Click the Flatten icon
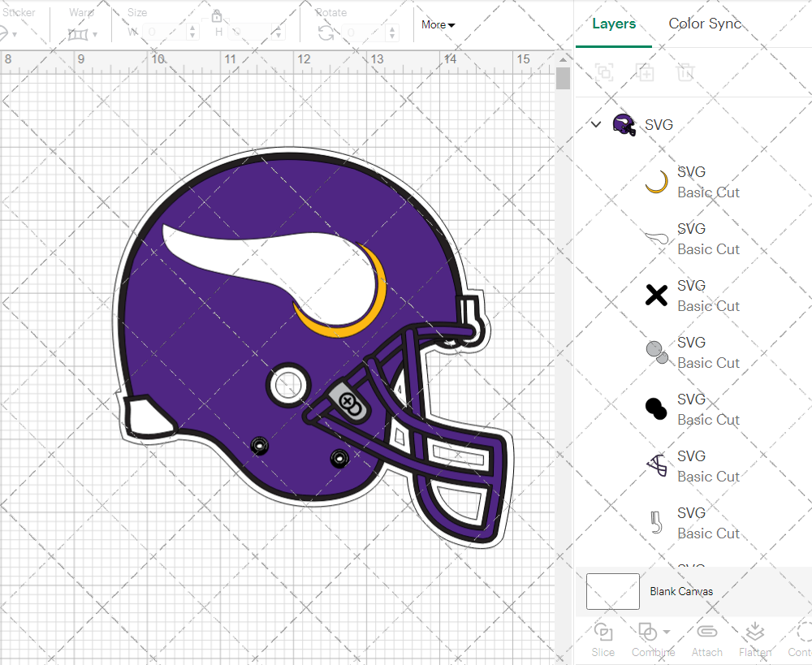The width and height of the screenshot is (812, 665). 754,632
